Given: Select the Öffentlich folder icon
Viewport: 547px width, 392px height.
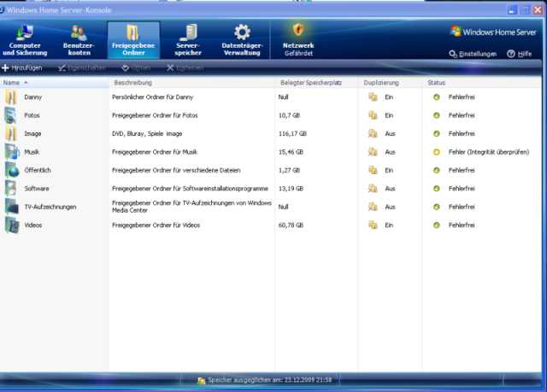Looking at the screenshot, I should (x=11, y=171).
